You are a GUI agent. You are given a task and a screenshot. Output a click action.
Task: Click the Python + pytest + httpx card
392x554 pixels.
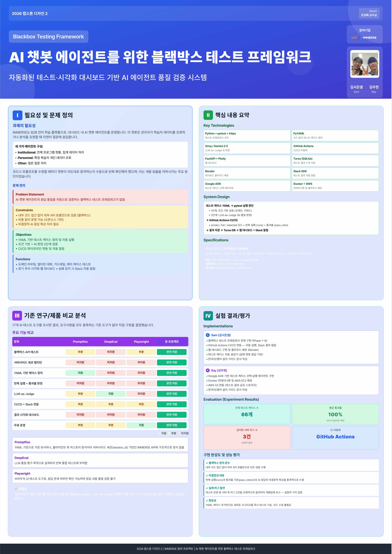pyautogui.click(x=247, y=135)
